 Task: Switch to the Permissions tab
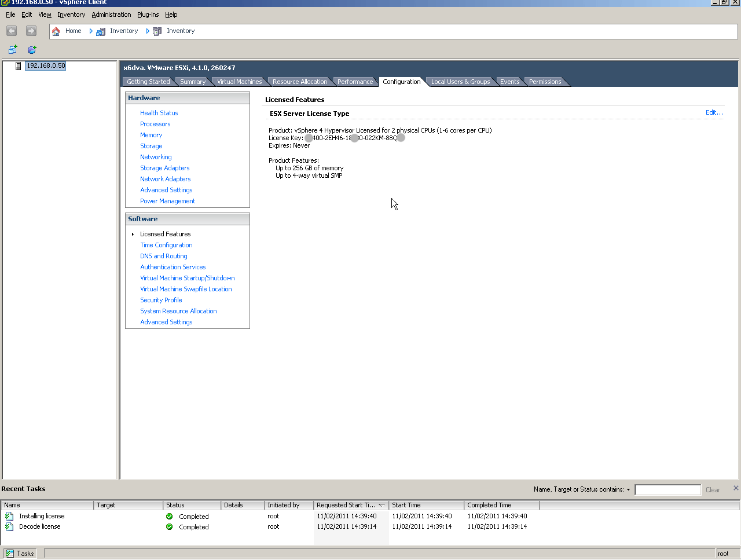pyautogui.click(x=545, y=82)
